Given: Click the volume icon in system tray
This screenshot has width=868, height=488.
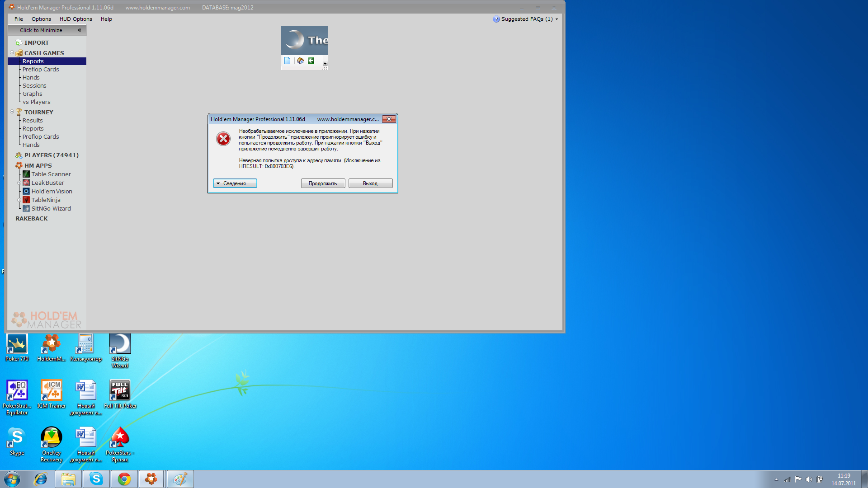Looking at the screenshot, I should click(809, 479).
